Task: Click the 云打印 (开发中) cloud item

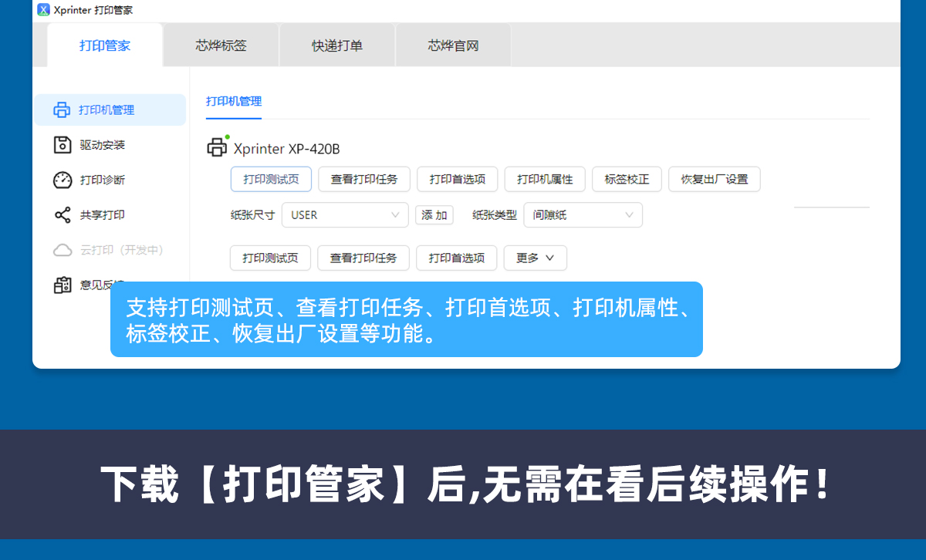Action: (110, 250)
